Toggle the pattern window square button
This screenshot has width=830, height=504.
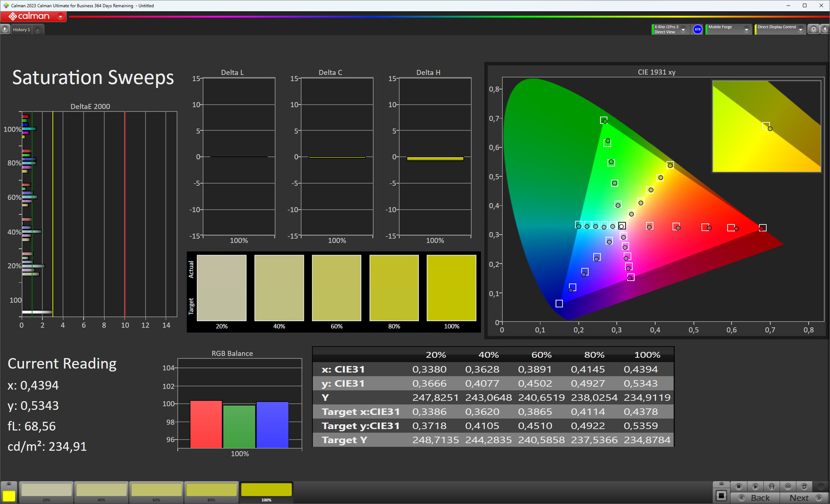721,495
